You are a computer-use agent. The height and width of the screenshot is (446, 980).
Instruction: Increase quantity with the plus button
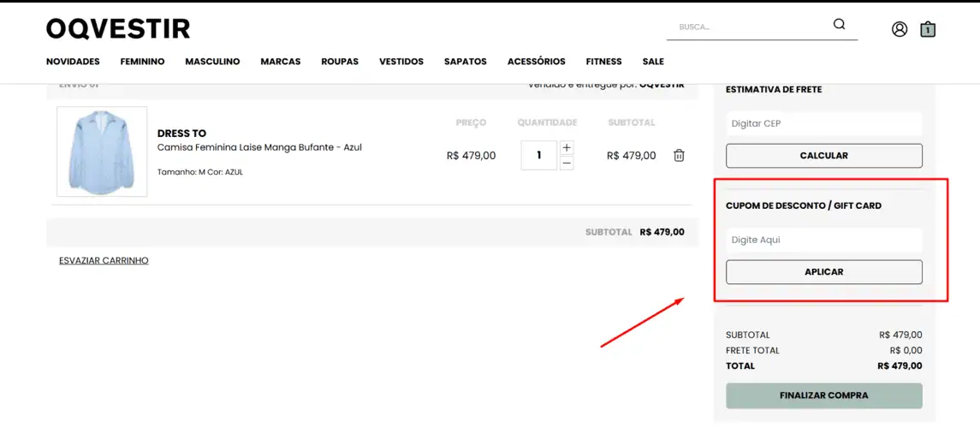pyautogui.click(x=567, y=147)
